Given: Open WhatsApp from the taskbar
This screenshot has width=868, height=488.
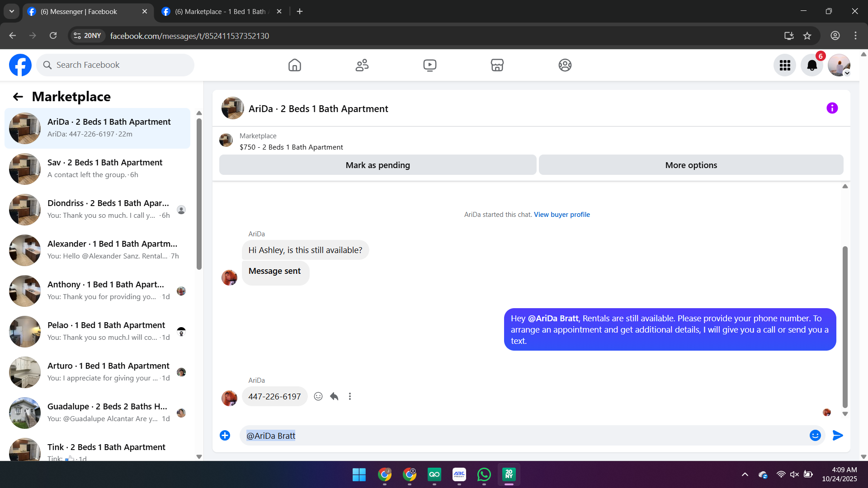Looking at the screenshot, I should pyautogui.click(x=484, y=474).
